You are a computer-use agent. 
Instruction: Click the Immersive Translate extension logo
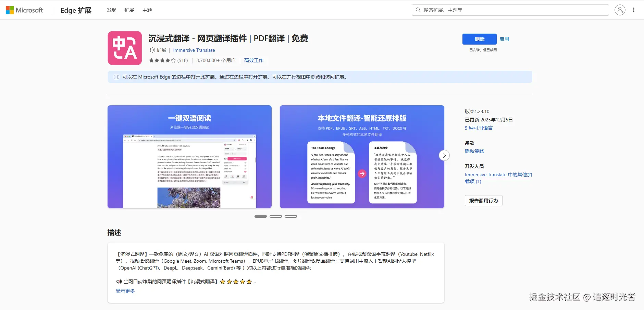pos(125,48)
